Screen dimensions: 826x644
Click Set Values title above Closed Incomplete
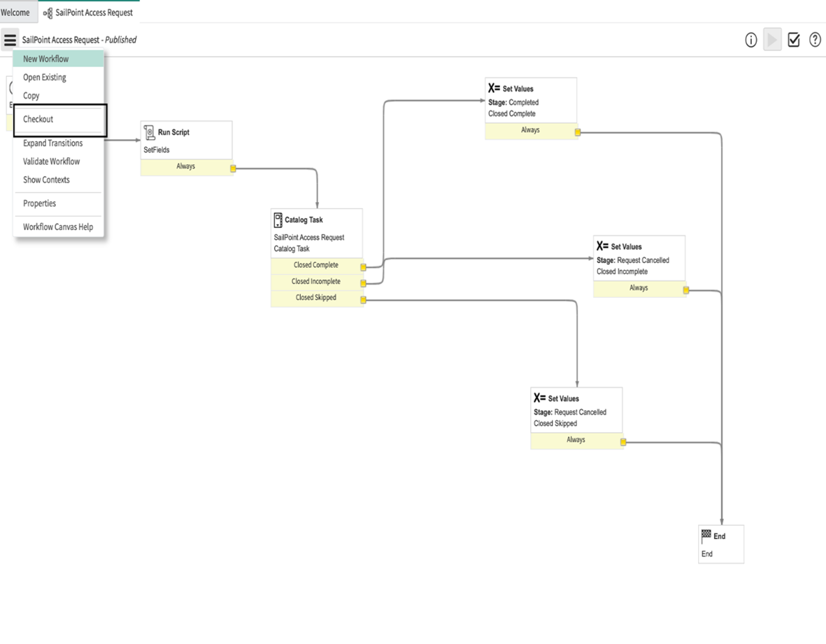tap(627, 247)
